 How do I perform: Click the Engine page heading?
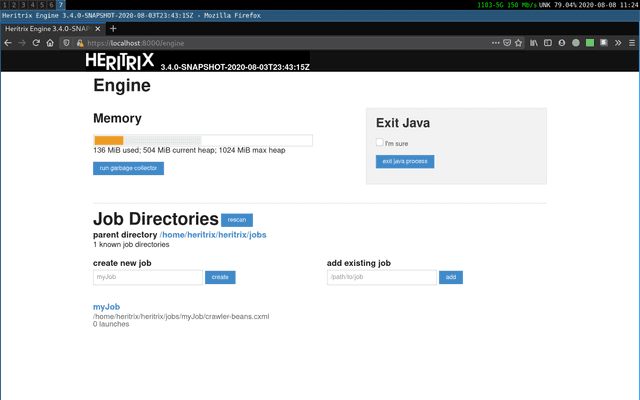(122, 85)
